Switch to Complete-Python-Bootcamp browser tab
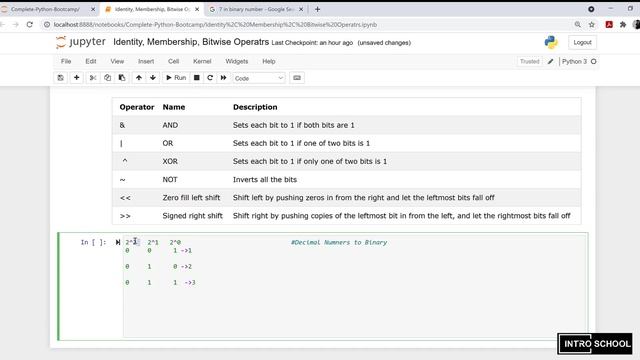The width and height of the screenshot is (640, 360). [x=45, y=9]
